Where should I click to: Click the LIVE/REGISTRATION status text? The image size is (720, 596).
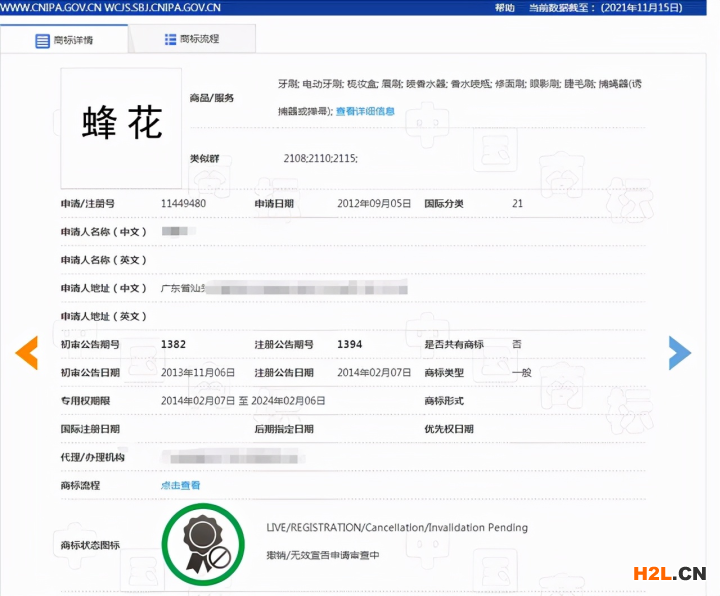pos(397,528)
